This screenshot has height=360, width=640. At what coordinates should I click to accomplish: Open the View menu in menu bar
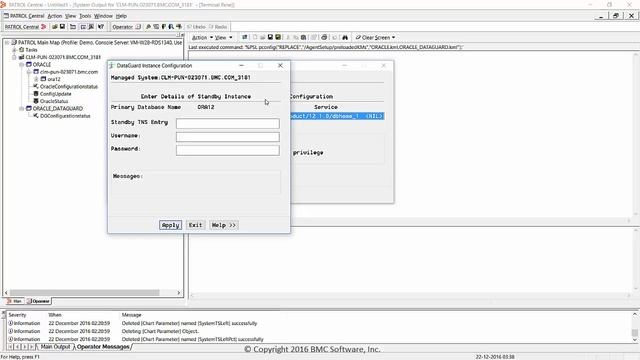71,16
